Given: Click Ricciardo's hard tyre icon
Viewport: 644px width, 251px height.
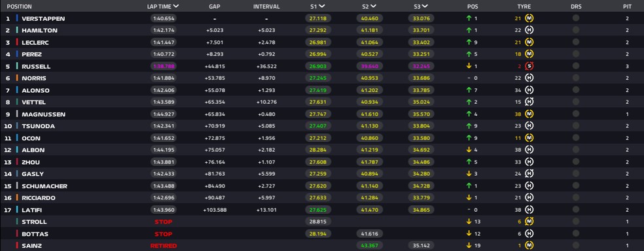Looking at the screenshot, I should [x=529, y=197].
